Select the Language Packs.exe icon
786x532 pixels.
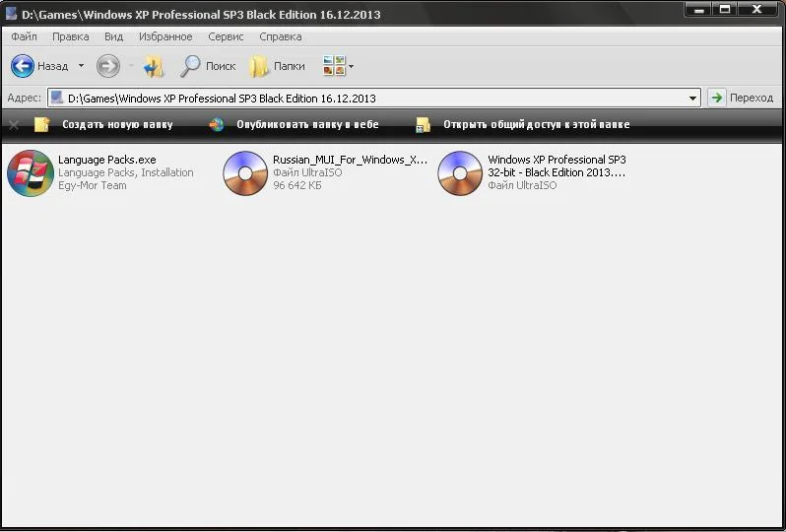(31, 173)
